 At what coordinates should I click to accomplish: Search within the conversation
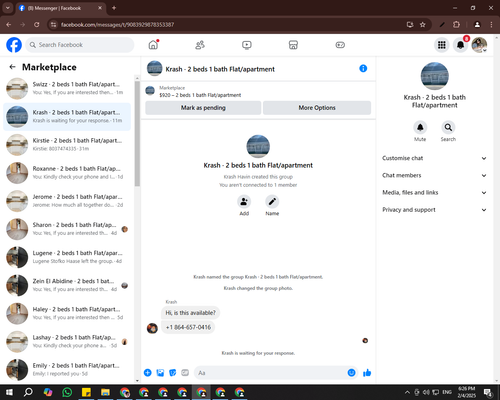tap(448, 127)
